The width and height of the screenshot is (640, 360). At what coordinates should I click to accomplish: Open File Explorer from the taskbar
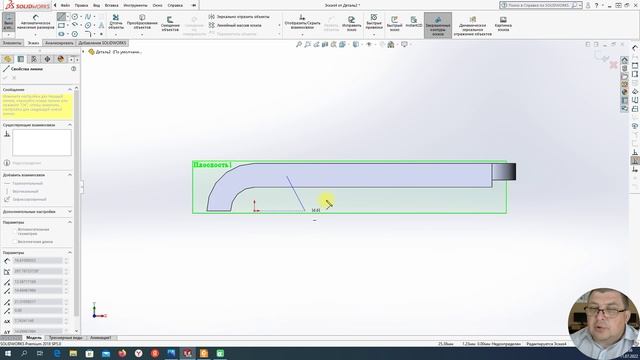click(x=73, y=353)
